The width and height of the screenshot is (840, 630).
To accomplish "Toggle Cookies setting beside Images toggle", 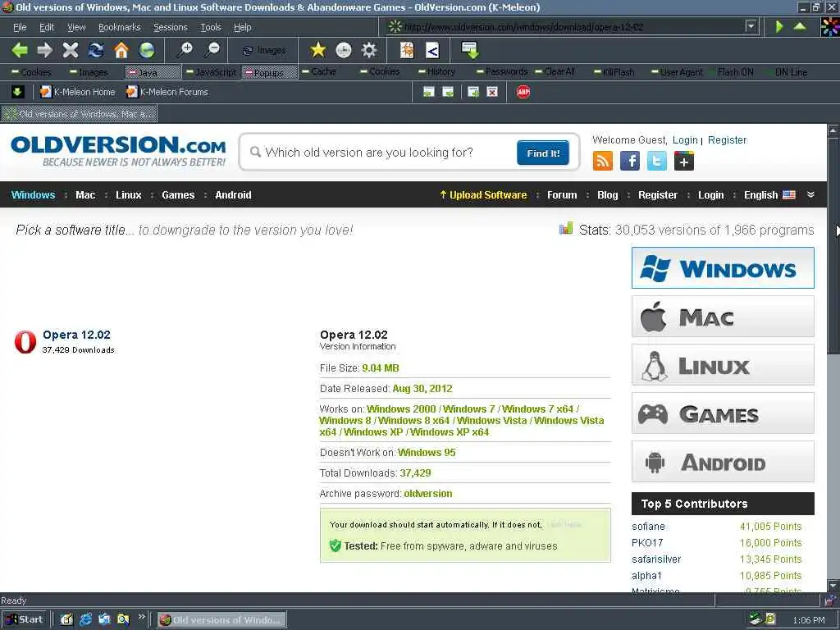I will click(x=32, y=72).
